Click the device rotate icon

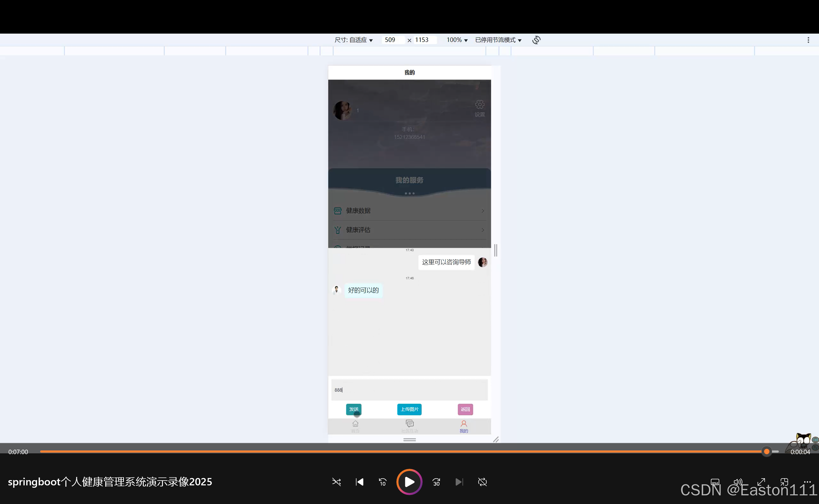click(536, 40)
